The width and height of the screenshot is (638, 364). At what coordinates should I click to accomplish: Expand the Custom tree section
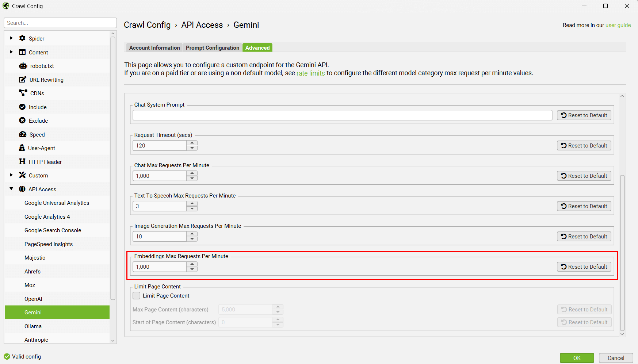pos(11,175)
